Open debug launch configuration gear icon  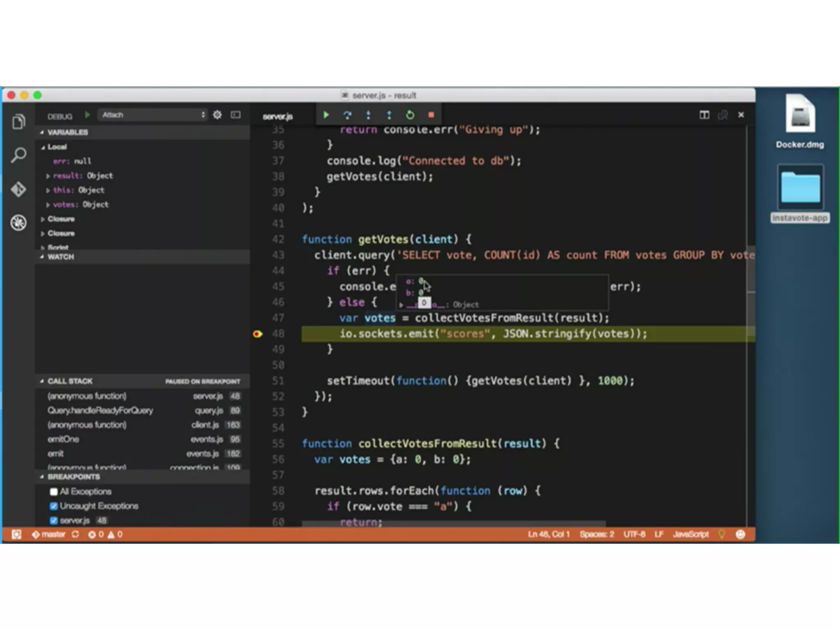pyautogui.click(x=217, y=115)
